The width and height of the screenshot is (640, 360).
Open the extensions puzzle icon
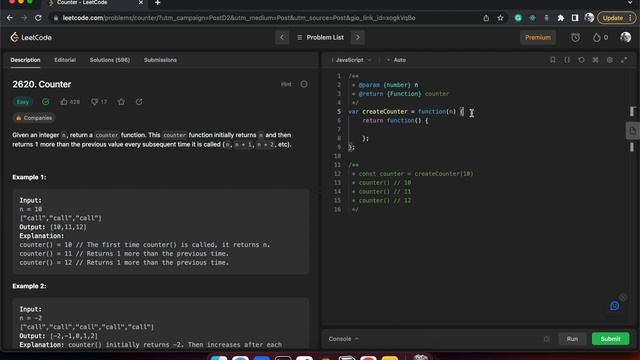click(560, 18)
